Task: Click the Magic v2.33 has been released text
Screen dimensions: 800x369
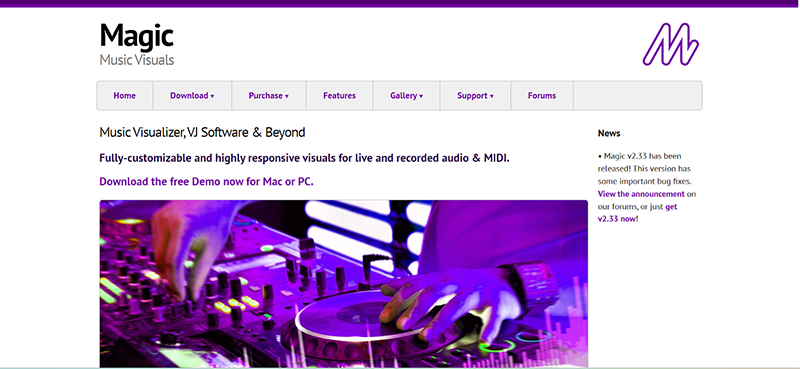Action: [x=644, y=168]
